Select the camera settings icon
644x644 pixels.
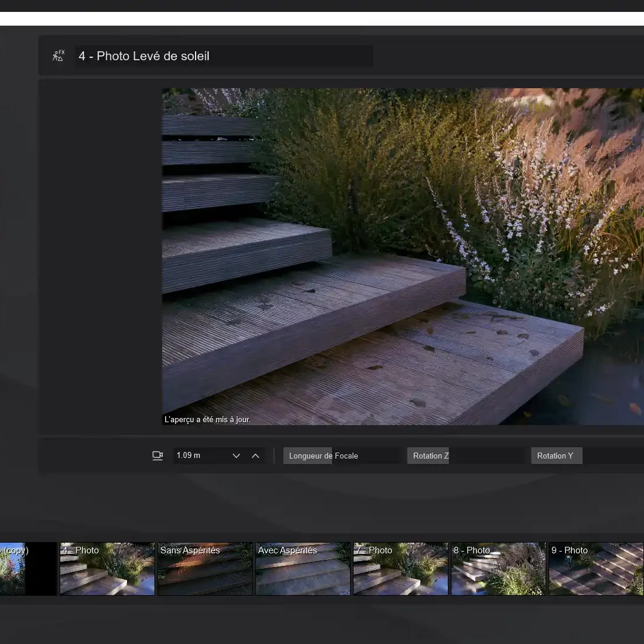click(157, 455)
